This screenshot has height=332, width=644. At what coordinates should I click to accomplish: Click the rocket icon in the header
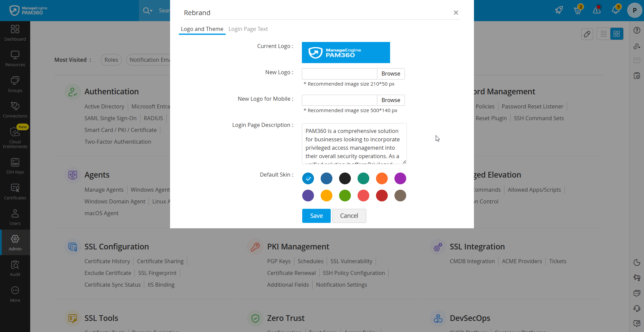coord(559,10)
